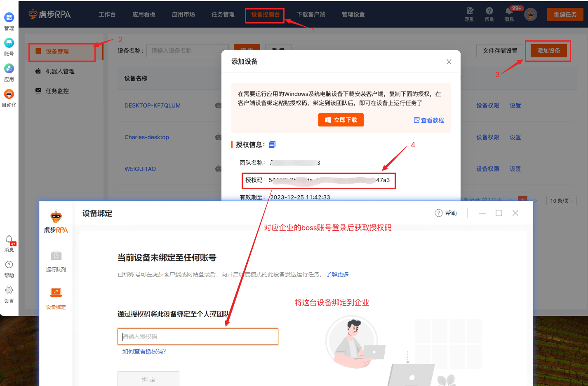
Task: Open 设置 gear in left sidebar
Action: (9, 290)
